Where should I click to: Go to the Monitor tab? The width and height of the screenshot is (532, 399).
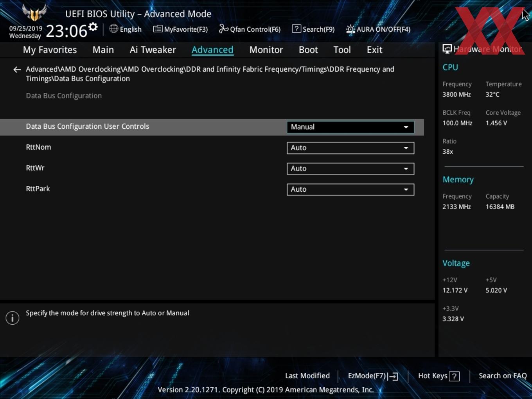pyautogui.click(x=266, y=50)
